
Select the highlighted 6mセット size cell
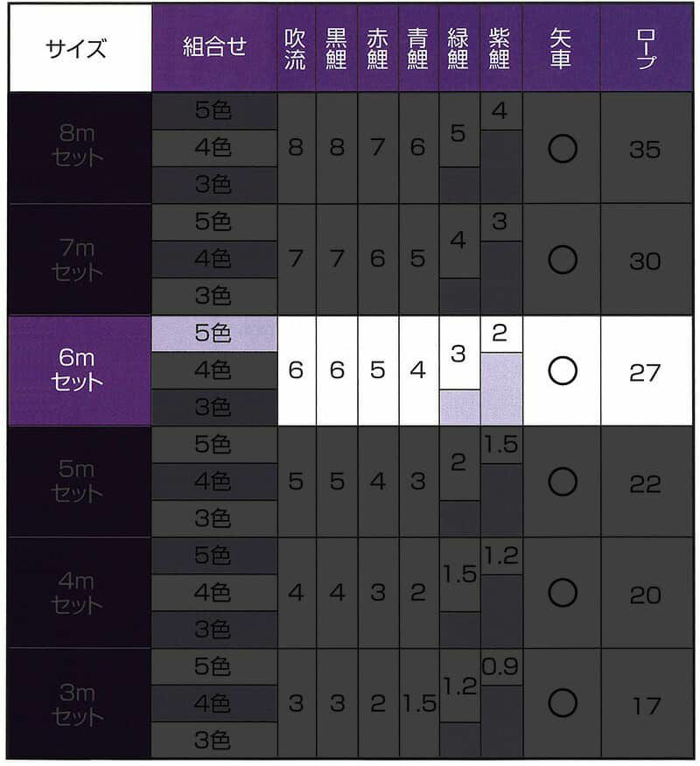click(79, 371)
